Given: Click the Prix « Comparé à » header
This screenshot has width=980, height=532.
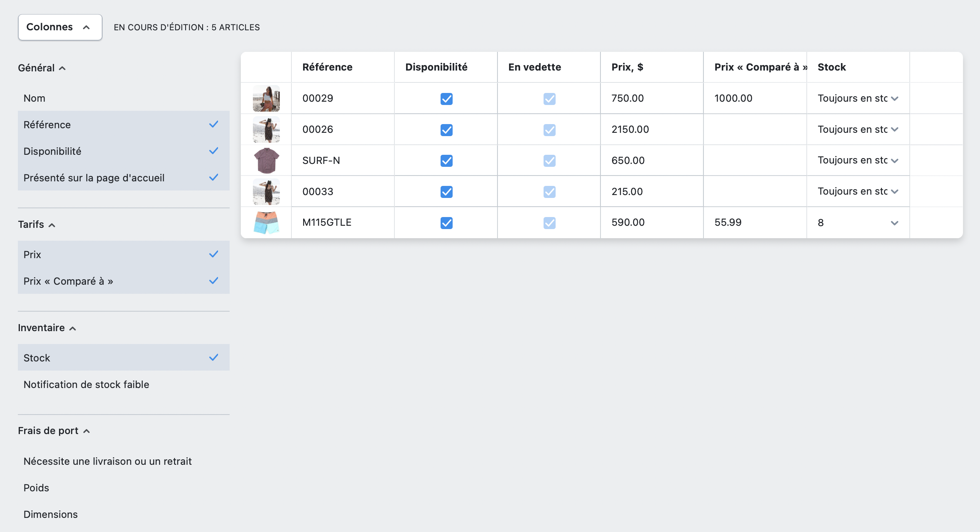Looking at the screenshot, I should pyautogui.click(x=755, y=67).
